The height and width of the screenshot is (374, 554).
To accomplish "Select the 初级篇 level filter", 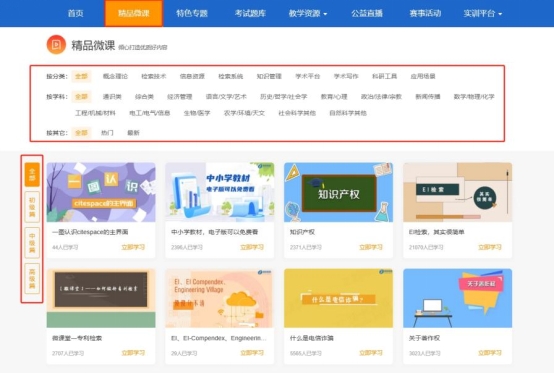I will pos(32,207).
